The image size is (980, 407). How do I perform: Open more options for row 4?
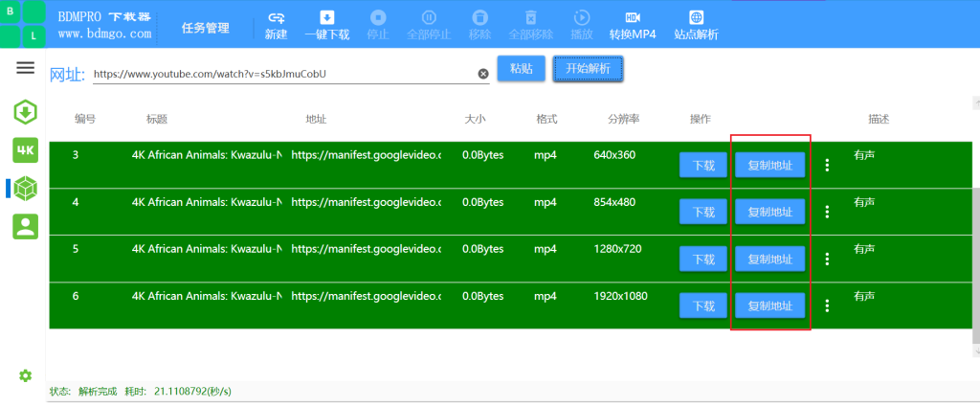tap(828, 212)
